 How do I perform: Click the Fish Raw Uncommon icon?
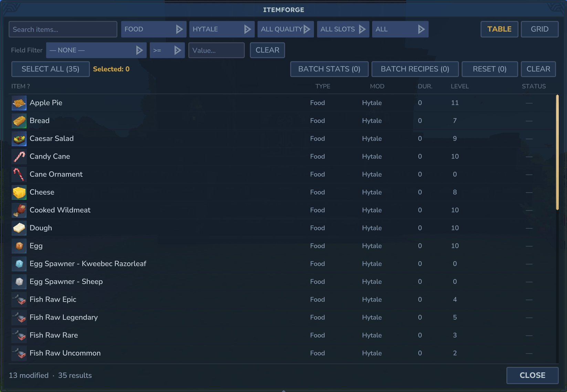pyautogui.click(x=19, y=353)
